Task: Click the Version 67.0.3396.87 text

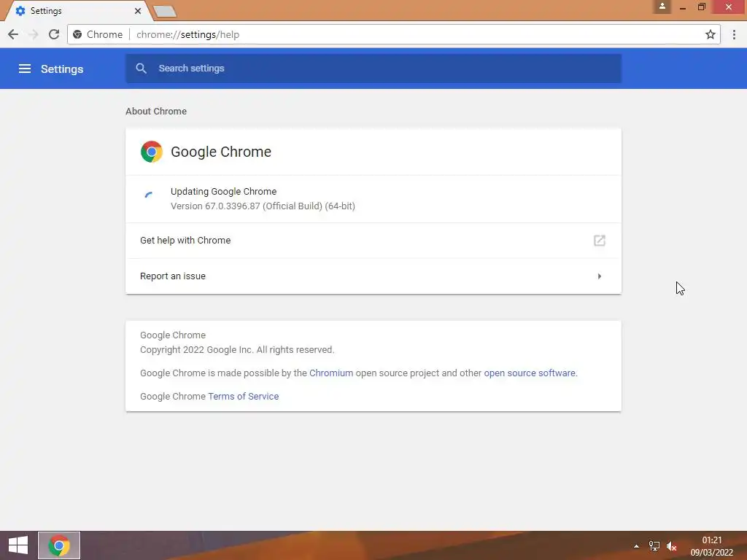Action: point(263,206)
